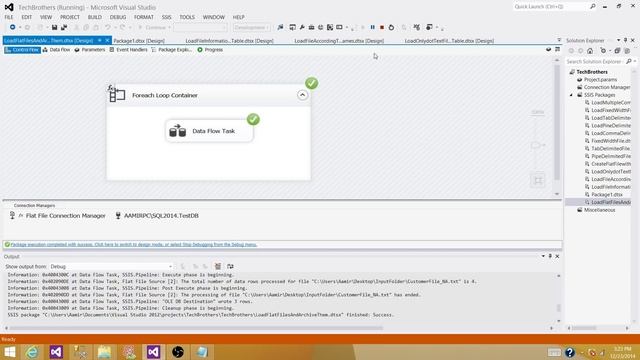Select the TechBrothers project node
Image resolution: width=640 pixels, height=360 pixels.
pos(592,72)
